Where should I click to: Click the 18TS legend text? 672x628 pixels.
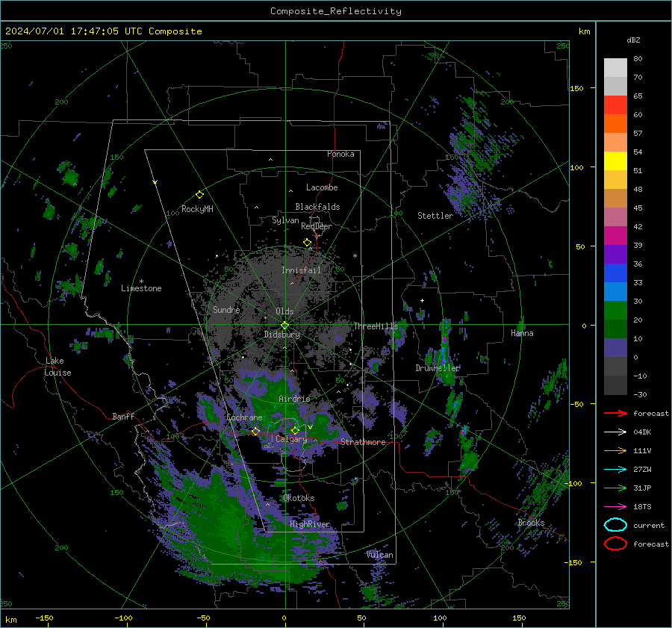642,507
